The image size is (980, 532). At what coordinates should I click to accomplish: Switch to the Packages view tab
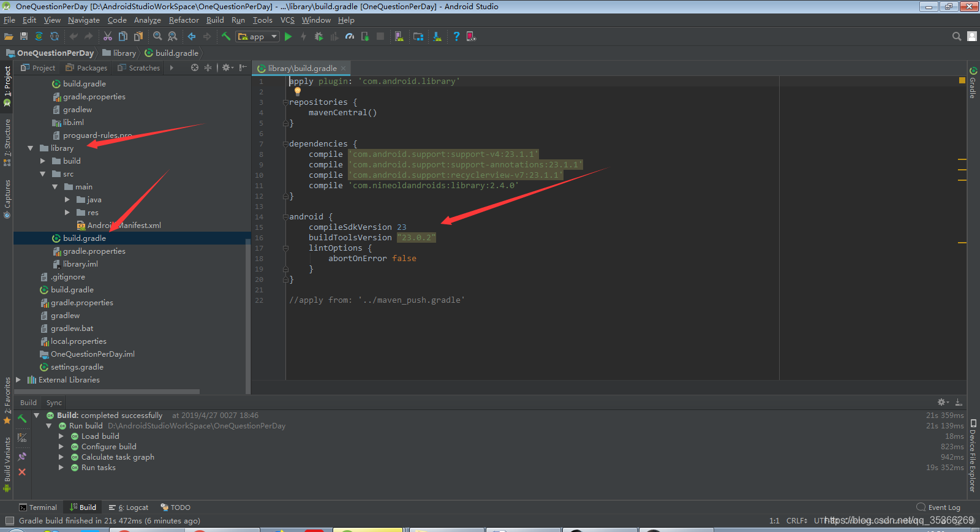86,68
